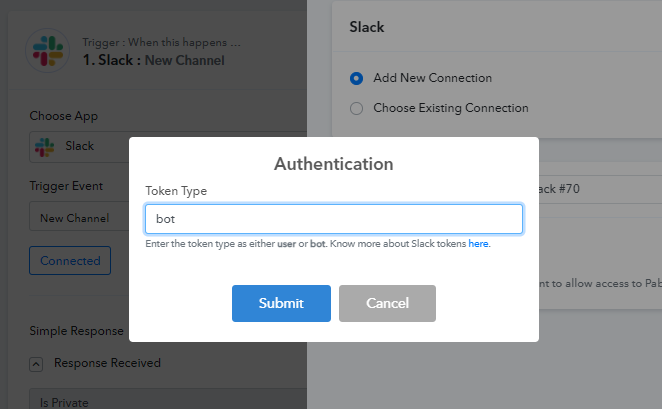Click the Submit button

pyautogui.click(x=281, y=303)
